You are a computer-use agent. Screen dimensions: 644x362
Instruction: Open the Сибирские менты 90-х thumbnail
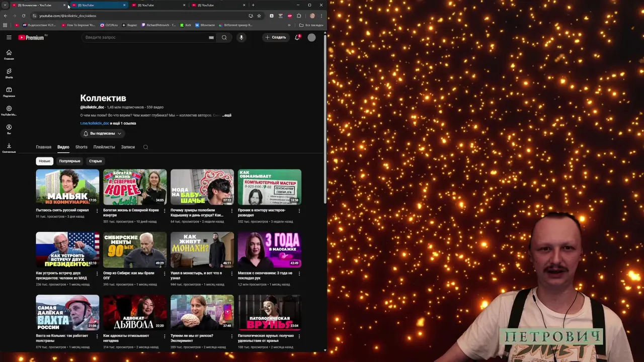[135, 250]
